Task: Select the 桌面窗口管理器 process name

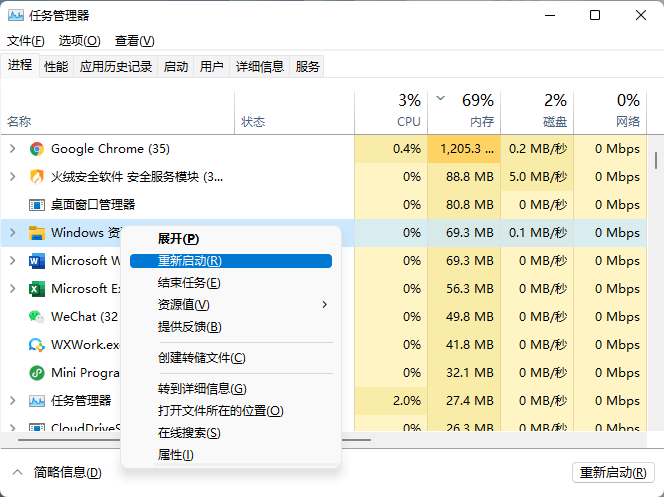Action: click(93, 205)
